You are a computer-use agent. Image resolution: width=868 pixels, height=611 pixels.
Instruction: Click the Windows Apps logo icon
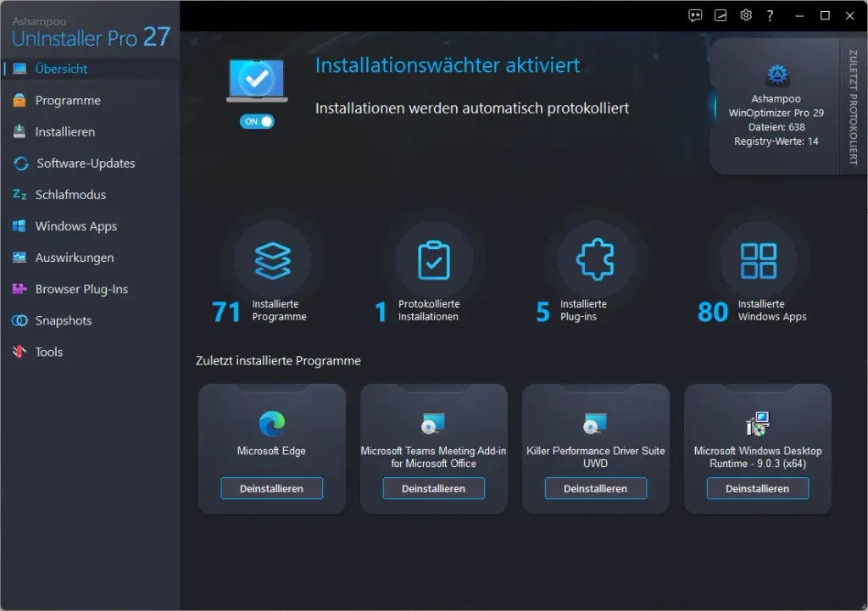[19, 225]
